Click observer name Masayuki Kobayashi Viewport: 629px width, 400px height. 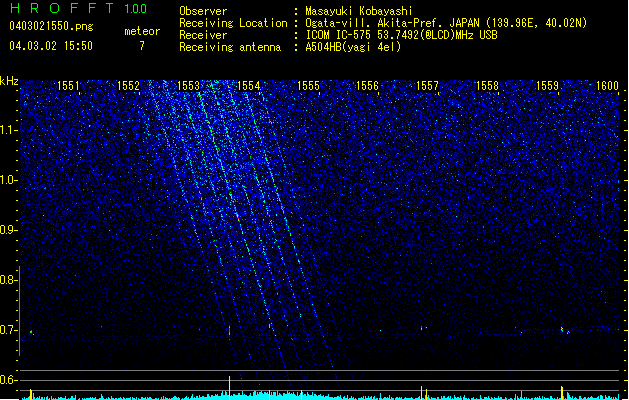[x=358, y=11]
